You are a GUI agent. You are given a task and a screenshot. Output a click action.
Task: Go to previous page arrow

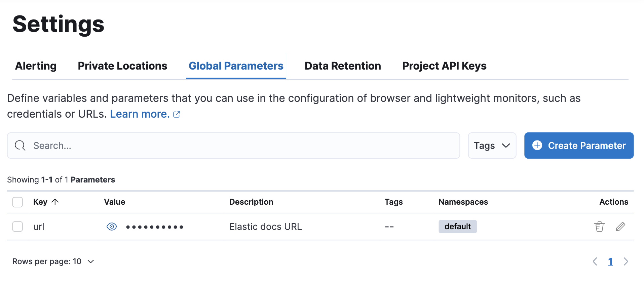click(595, 261)
